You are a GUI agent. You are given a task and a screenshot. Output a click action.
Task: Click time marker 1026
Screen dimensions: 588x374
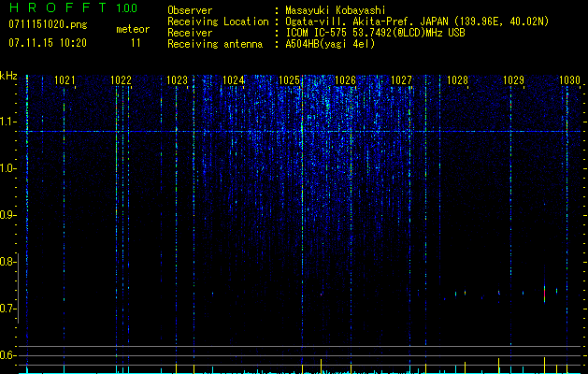click(345, 80)
